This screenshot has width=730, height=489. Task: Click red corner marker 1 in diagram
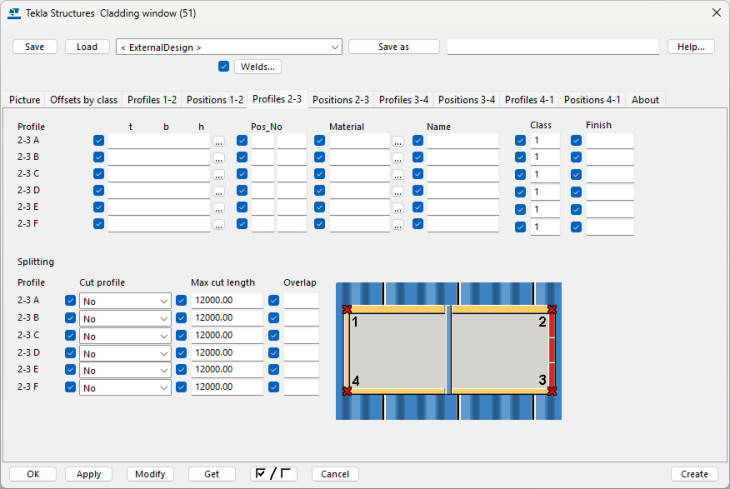pyautogui.click(x=346, y=310)
